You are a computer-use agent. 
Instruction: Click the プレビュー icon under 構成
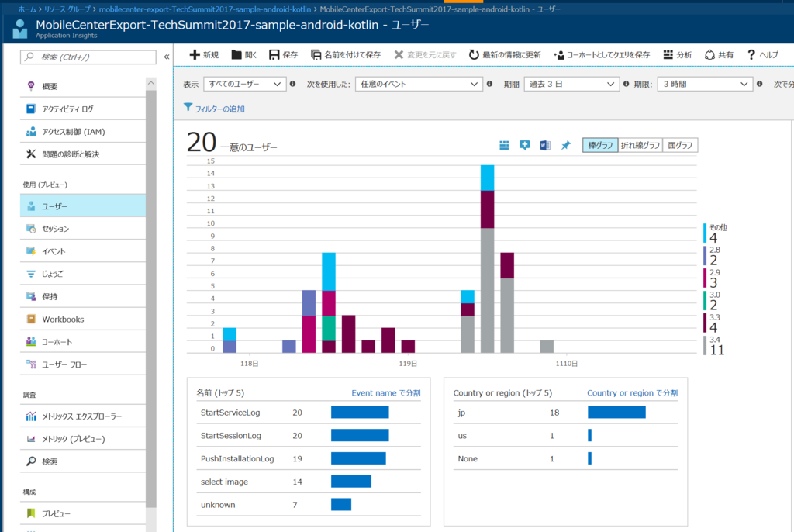coord(31,513)
